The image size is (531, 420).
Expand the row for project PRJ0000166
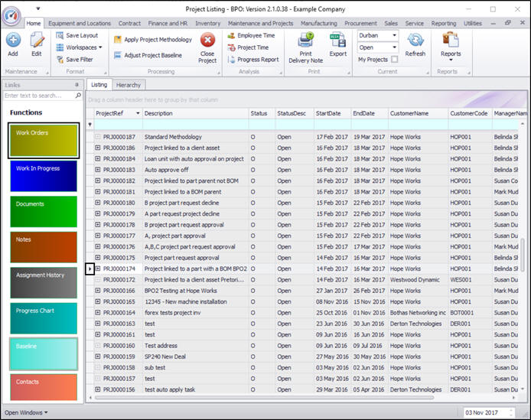[x=98, y=291]
